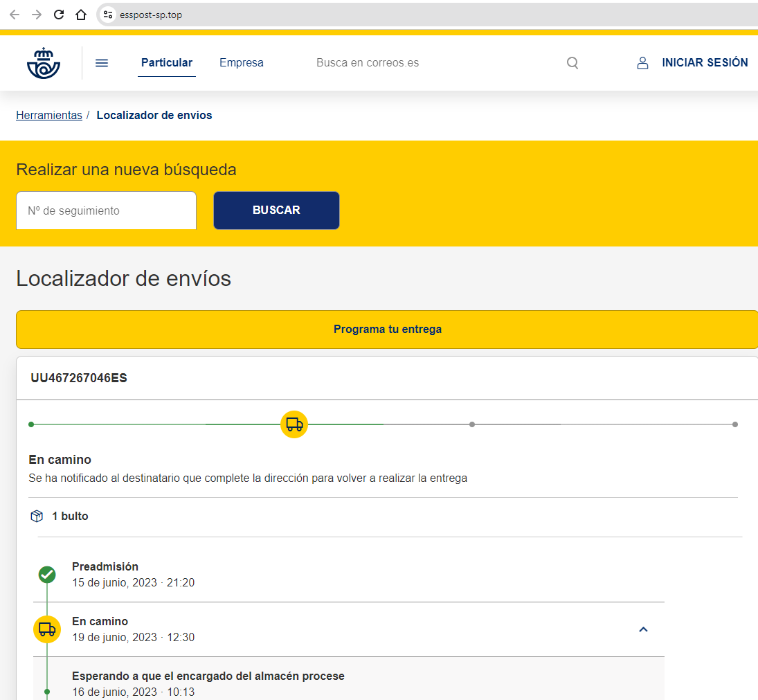Open INICIAR SESIÓN link

pos(705,63)
